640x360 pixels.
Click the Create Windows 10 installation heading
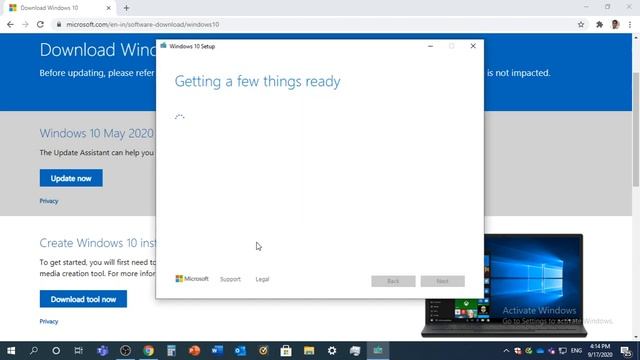tap(98, 243)
